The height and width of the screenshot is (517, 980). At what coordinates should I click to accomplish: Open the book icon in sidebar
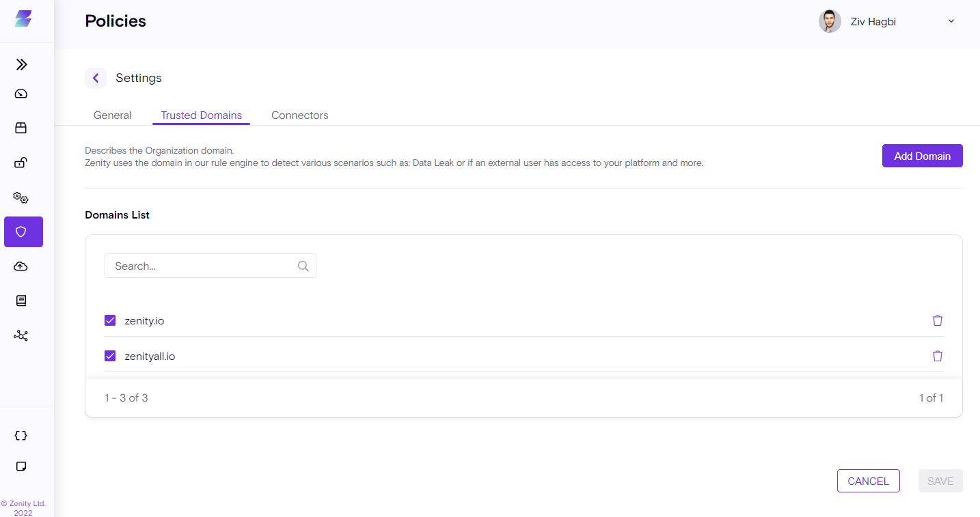21,301
